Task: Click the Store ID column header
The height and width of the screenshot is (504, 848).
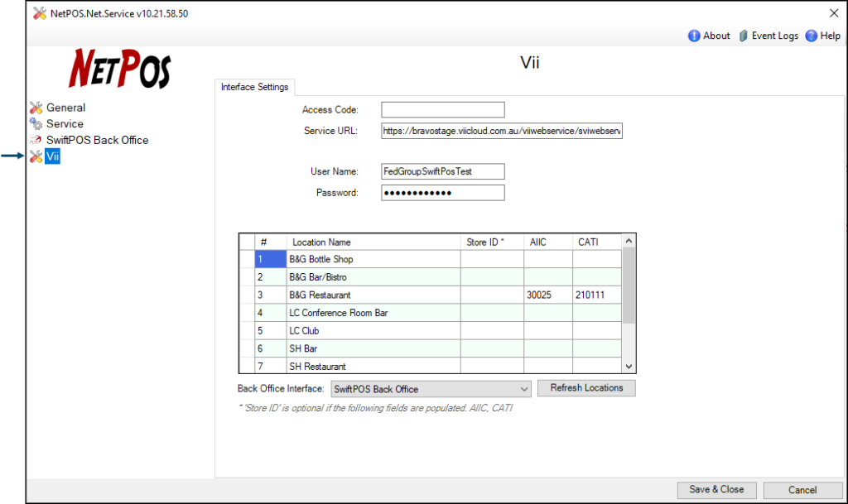Action: [492, 242]
